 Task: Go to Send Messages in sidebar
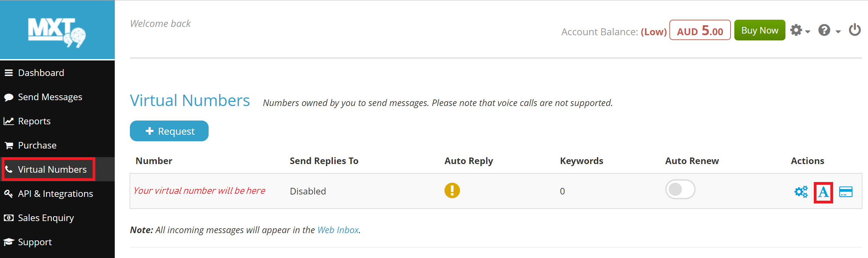tap(50, 97)
